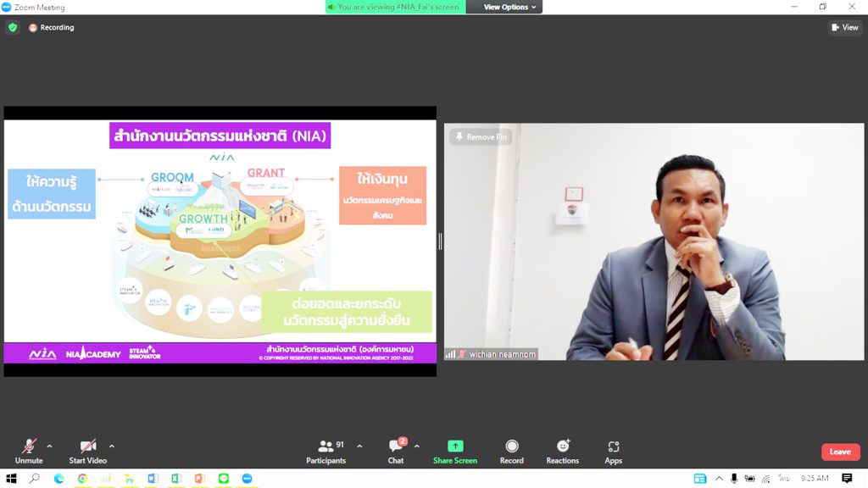Click the viewing NIA_Fai's screen banner

click(x=395, y=7)
